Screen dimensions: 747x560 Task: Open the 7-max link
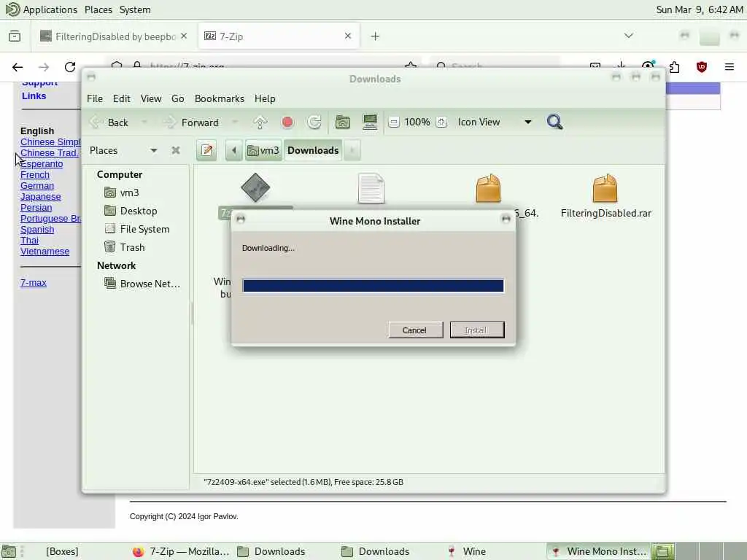click(x=34, y=283)
